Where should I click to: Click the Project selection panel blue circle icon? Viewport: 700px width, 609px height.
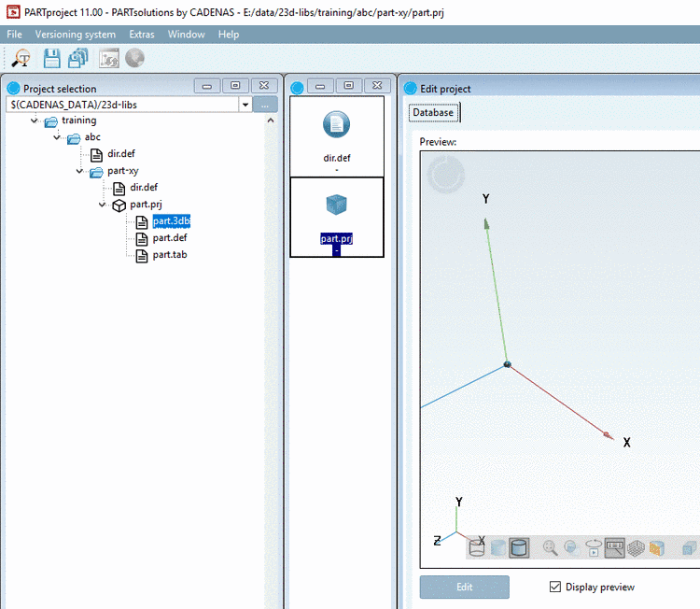pyautogui.click(x=13, y=89)
